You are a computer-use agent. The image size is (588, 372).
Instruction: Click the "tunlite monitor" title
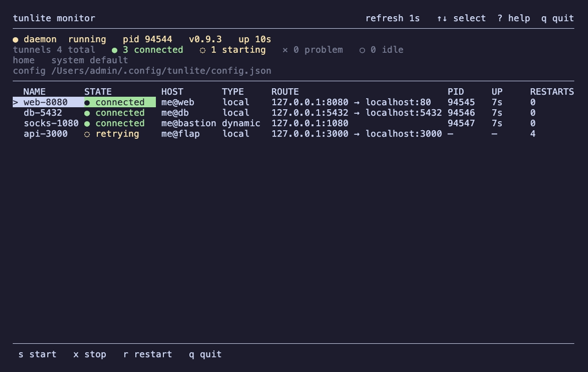tap(54, 19)
